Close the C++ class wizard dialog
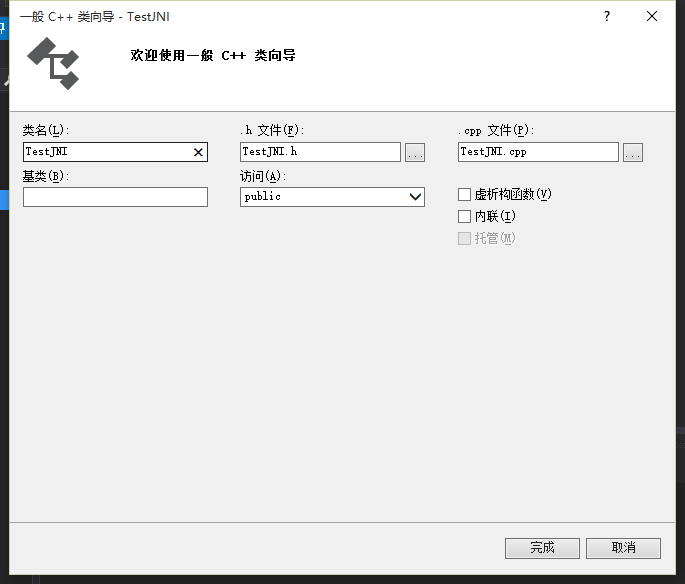685x584 pixels. tap(652, 16)
